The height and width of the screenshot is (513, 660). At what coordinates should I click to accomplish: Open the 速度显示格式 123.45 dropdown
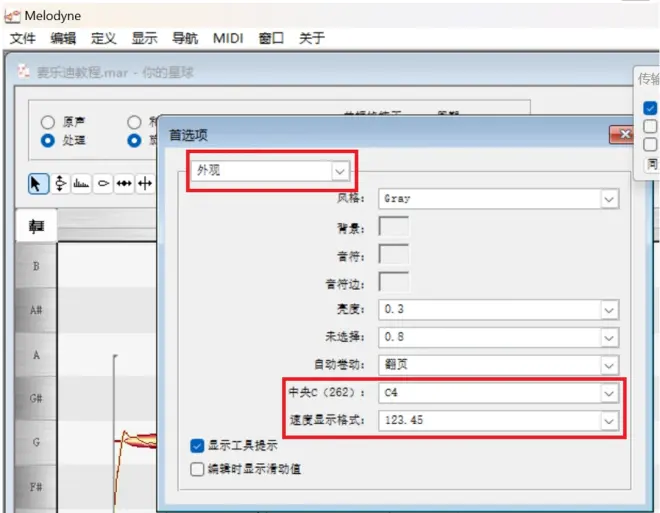click(x=498, y=420)
